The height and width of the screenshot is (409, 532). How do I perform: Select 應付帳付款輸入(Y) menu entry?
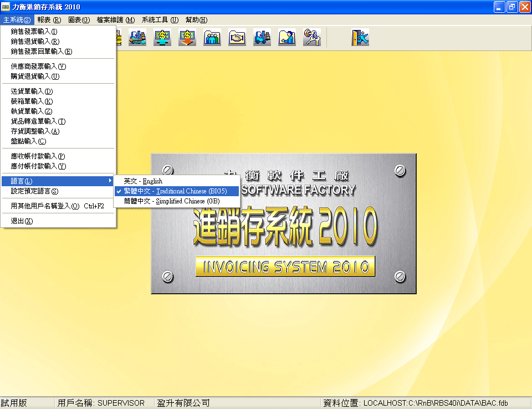tap(58, 166)
